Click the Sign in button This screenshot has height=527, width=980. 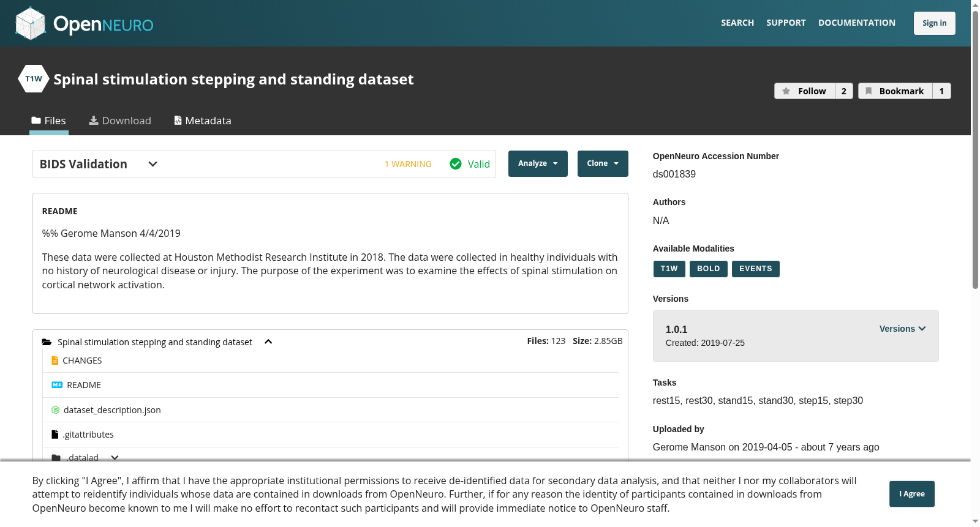[935, 23]
